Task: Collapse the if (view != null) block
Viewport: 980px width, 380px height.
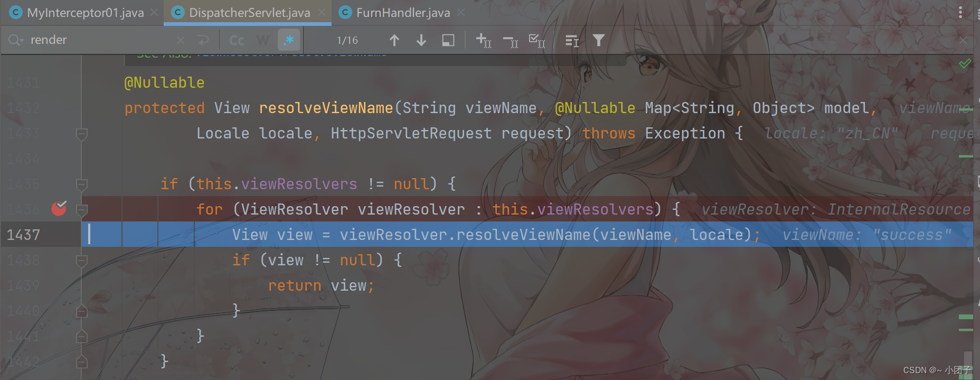Action: point(81,261)
